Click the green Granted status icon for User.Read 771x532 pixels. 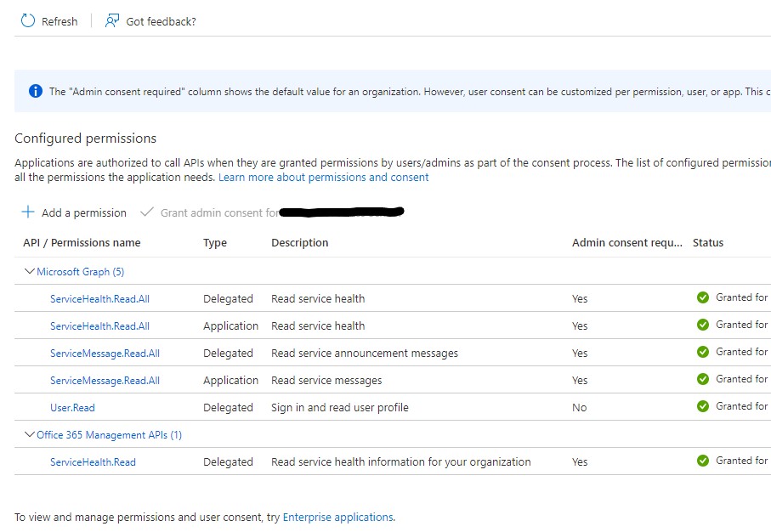pos(703,406)
